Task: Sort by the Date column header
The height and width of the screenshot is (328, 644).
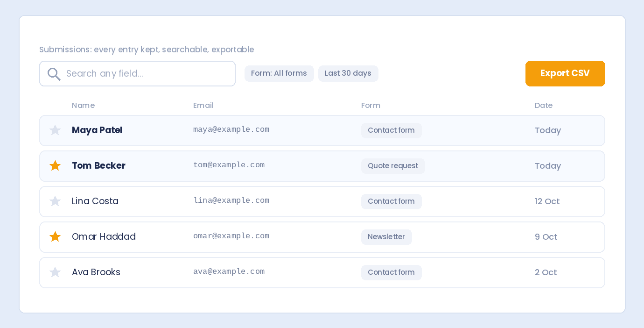Action: [544, 105]
